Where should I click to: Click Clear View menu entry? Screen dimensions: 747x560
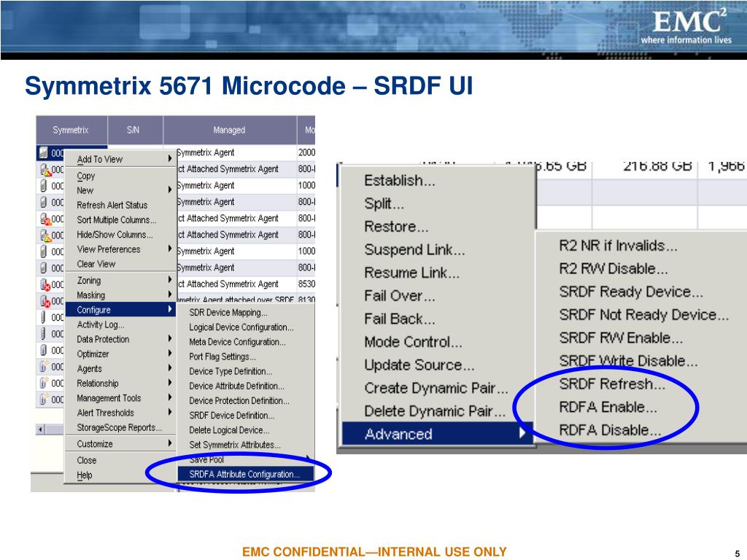point(120,264)
